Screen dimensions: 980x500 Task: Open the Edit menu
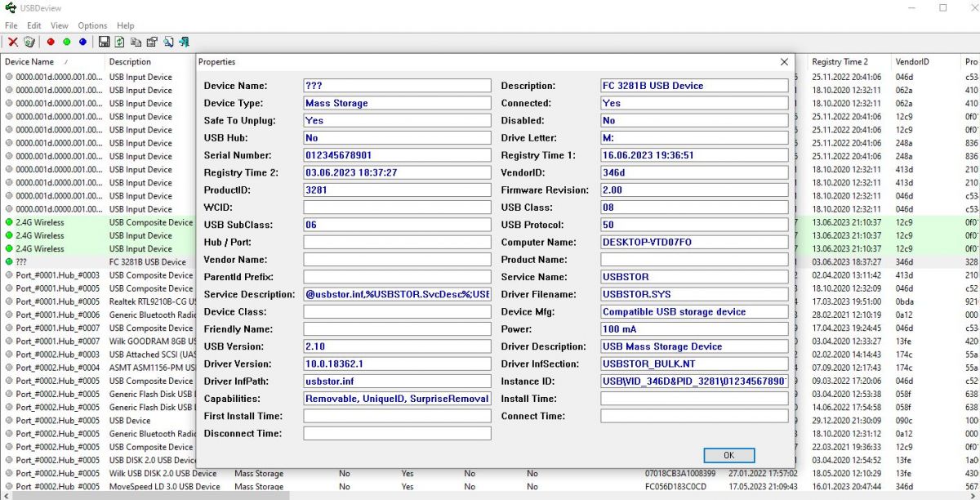pos(34,25)
